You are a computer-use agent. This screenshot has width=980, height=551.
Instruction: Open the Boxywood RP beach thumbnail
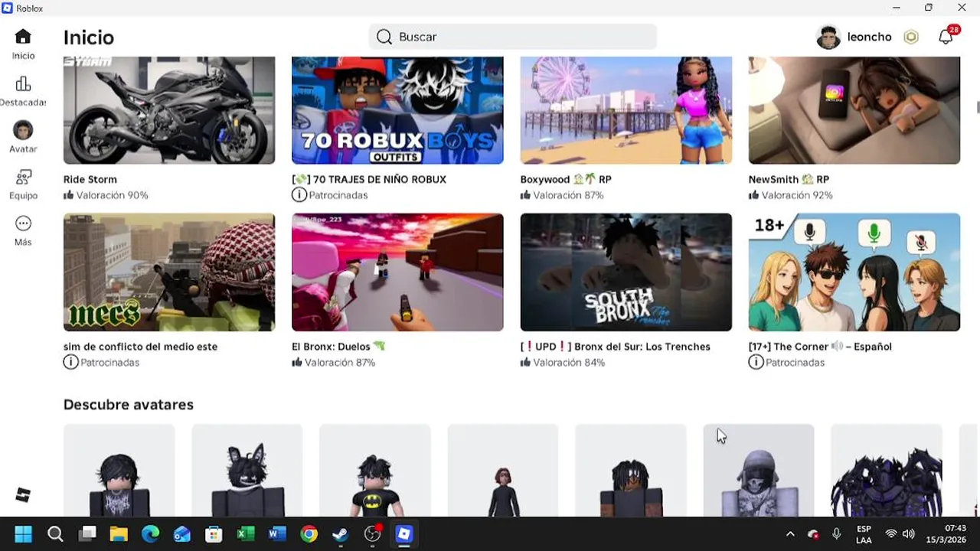pyautogui.click(x=626, y=110)
